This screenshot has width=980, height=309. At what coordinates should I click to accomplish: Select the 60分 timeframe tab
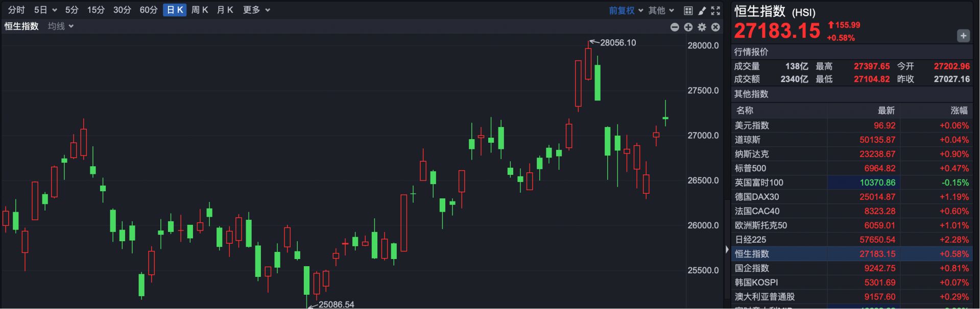pyautogui.click(x=149, y=10)
